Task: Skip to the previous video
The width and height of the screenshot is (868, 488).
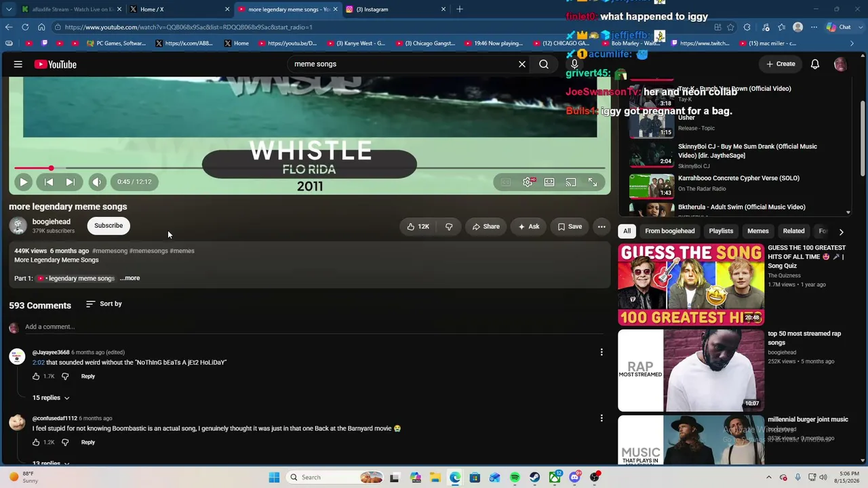Action: point(49,182)
